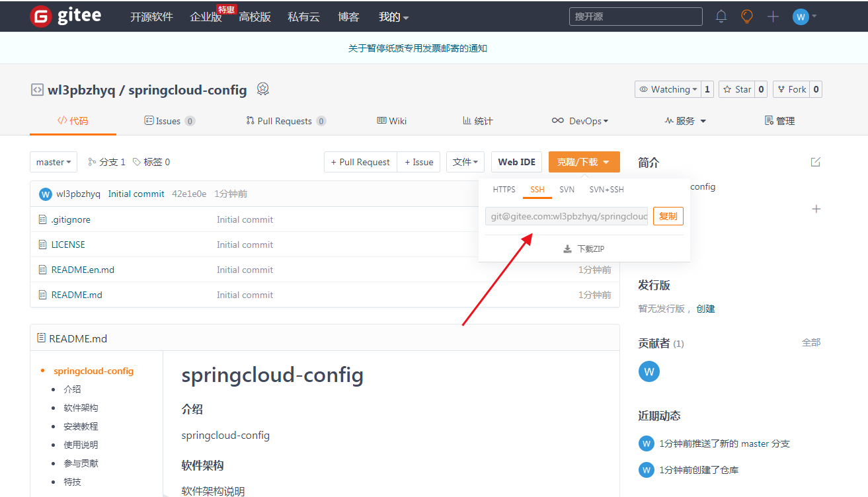Image resolution: width=868 pixels, height=497 pixels.
Task: Click the plus icon in top navigation
Action: coord(773,17)
